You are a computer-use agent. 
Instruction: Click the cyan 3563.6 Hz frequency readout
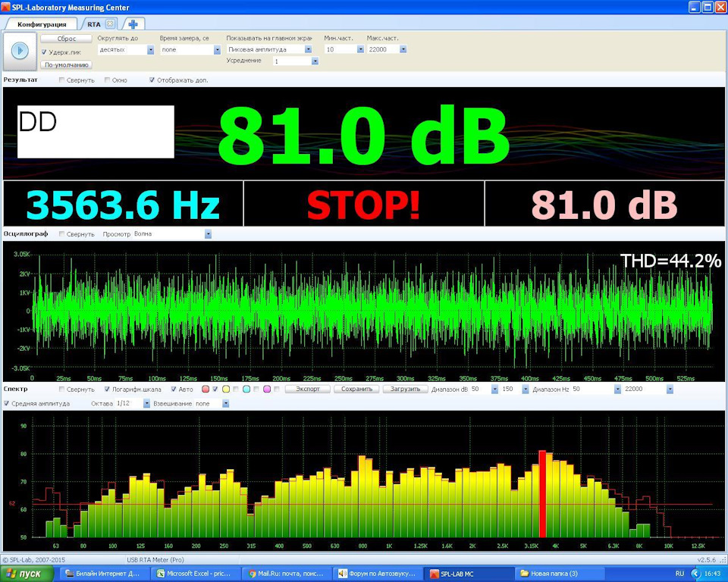click(x=123, y=205)
